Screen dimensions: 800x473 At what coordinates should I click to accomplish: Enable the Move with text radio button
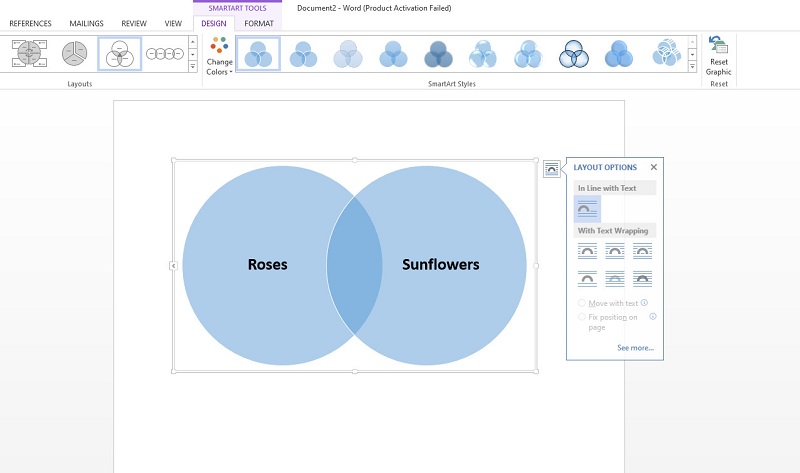(x=581, y=303)
